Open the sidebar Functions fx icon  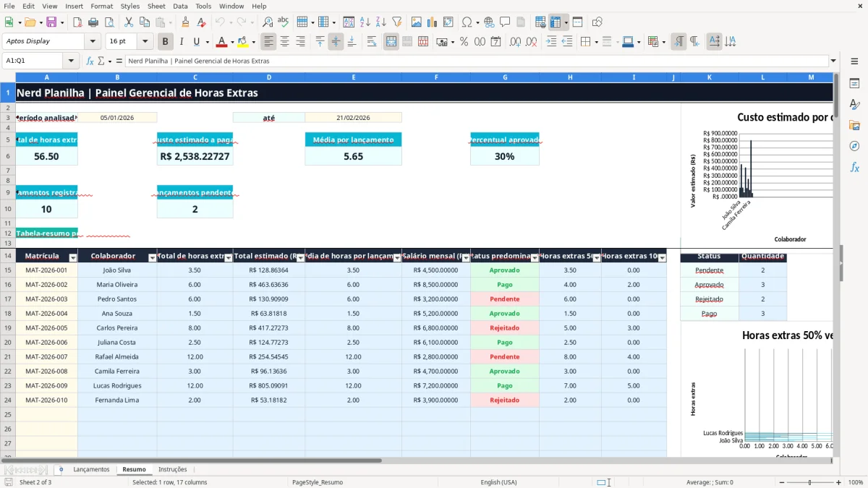(854, 167)
